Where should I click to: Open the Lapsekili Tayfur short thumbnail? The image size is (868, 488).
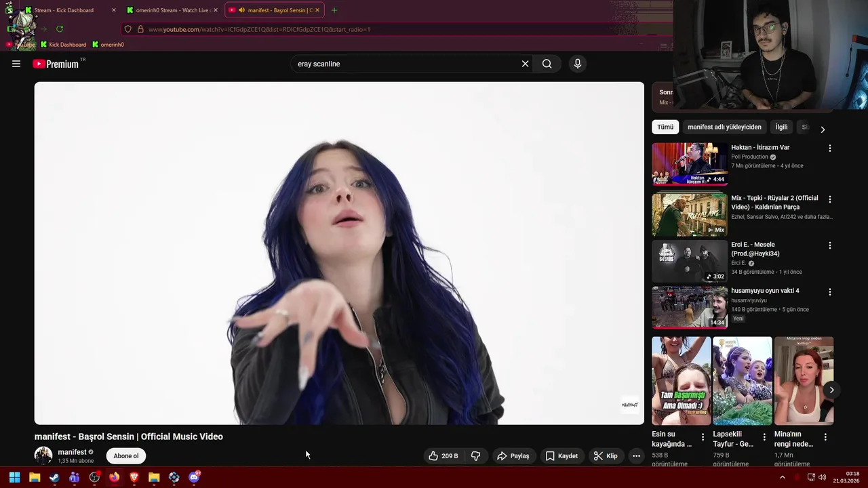coord(743,381)
